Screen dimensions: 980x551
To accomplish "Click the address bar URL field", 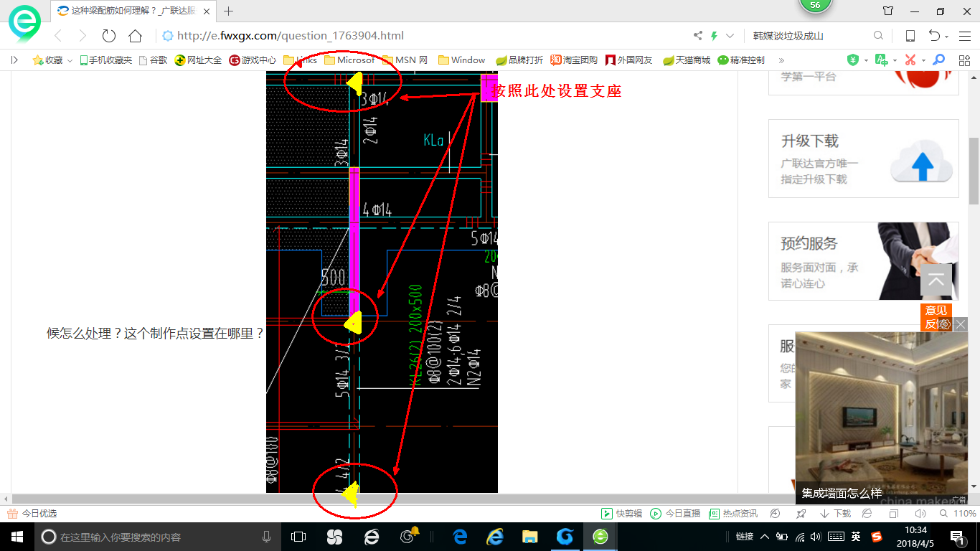I will [423, 36].
